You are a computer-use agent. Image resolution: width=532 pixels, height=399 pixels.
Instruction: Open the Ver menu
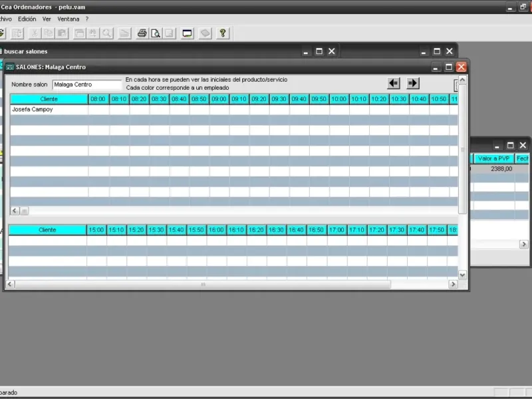point(47,19)
